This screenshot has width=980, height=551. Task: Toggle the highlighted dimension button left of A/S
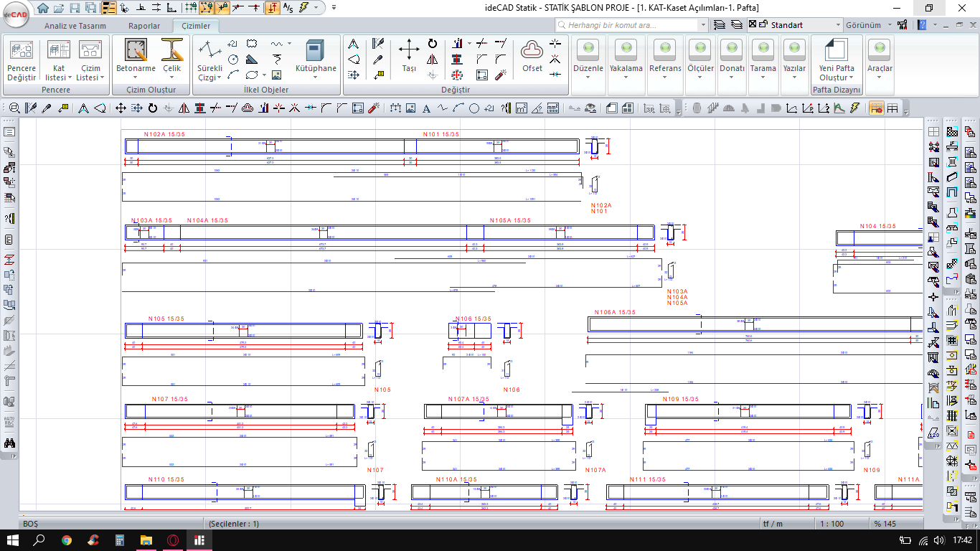click(272, 8)
